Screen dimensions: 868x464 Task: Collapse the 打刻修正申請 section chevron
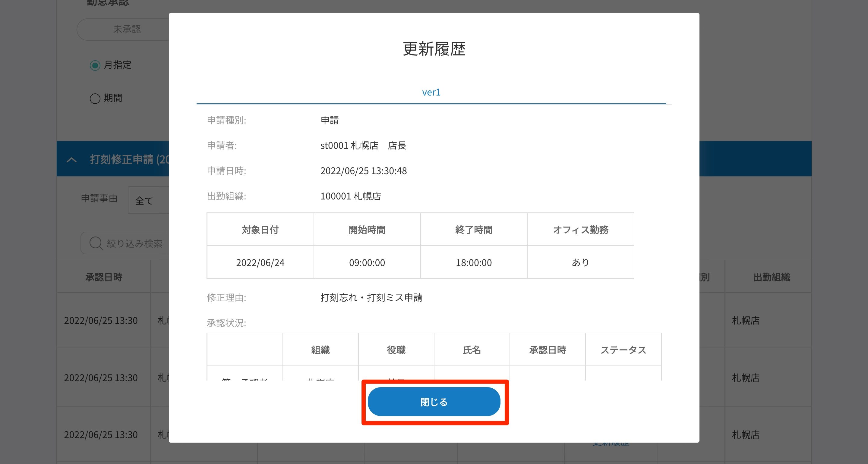coord(71,160)
